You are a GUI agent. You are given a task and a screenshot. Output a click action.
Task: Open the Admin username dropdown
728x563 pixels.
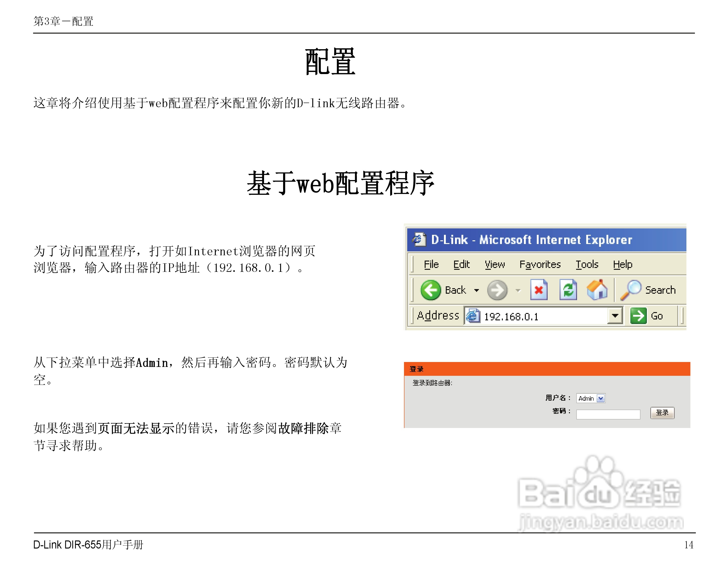[x=601, y=398]
